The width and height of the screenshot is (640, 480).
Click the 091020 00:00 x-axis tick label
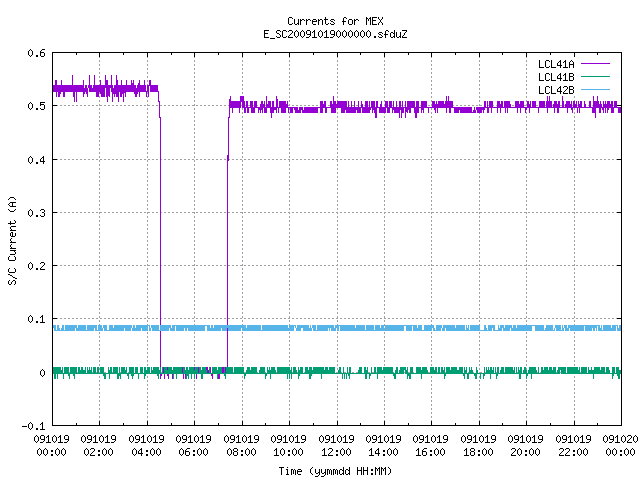(x=620, y=445)
